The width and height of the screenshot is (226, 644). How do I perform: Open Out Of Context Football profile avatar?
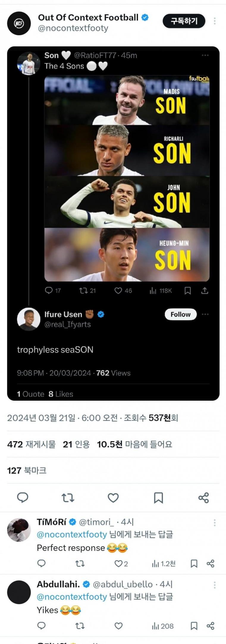click(x=19, y=23)
